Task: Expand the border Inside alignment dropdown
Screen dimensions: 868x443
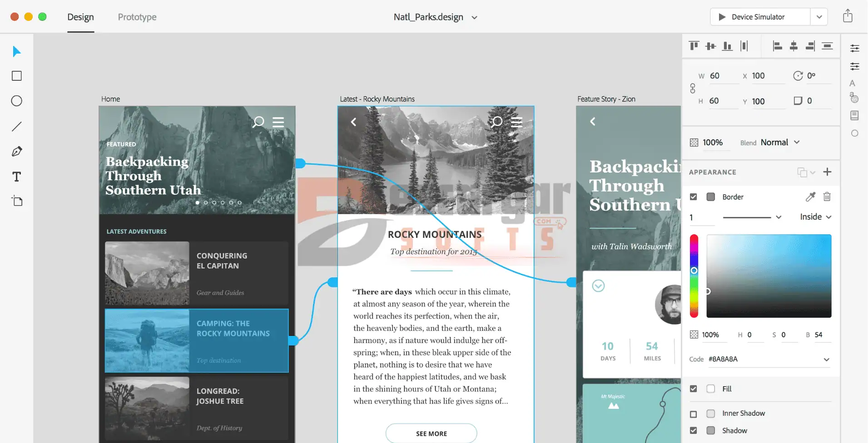Action: [816, 217]
